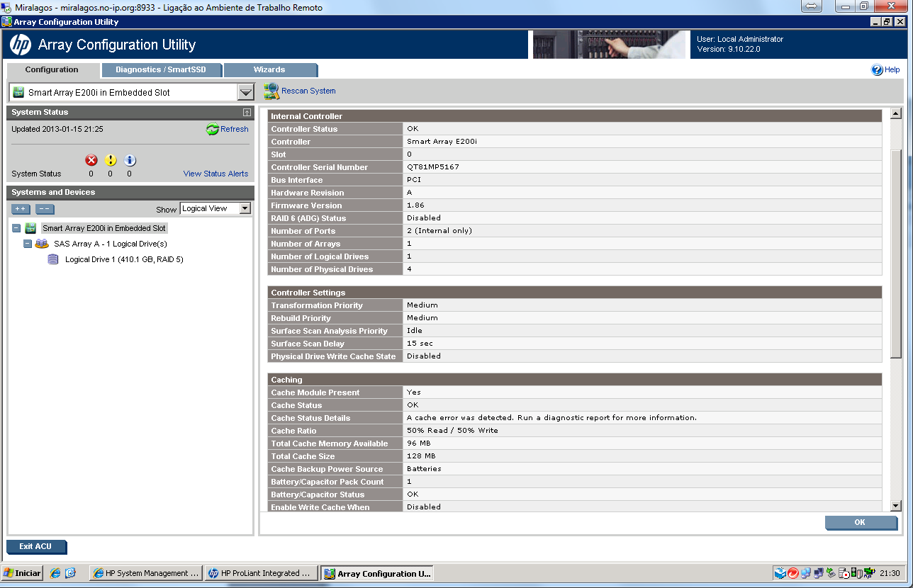Open the View Status Alerts link
The image size is (913, 588).
click(x=215, y=174)
